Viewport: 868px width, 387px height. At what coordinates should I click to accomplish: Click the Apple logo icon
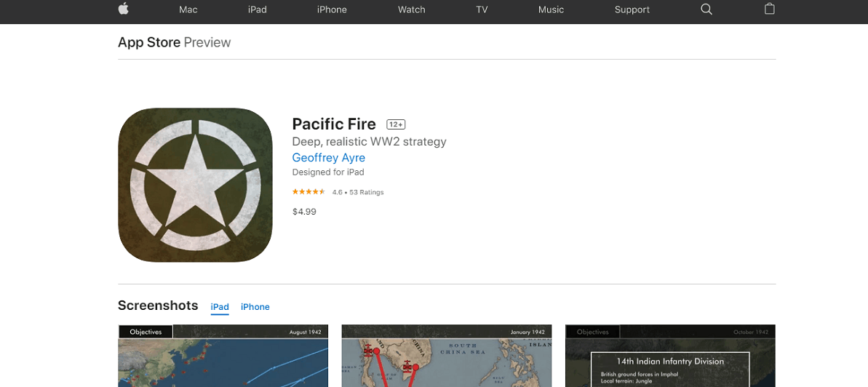[124, 8]
